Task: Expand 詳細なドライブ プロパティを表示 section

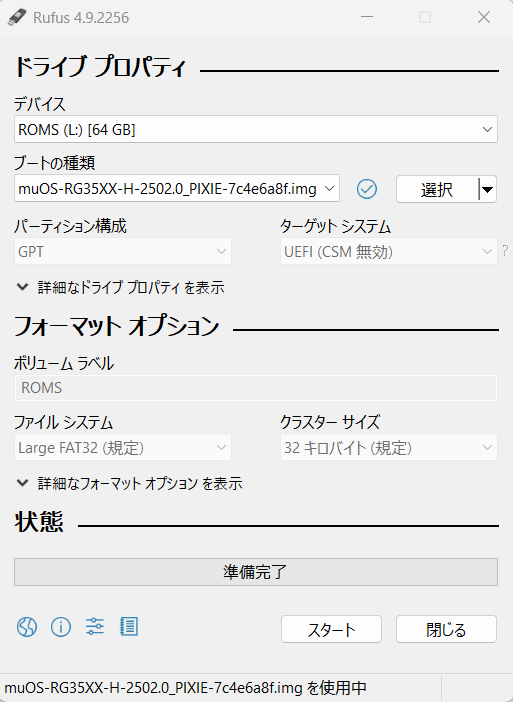Action: [120, 287]
